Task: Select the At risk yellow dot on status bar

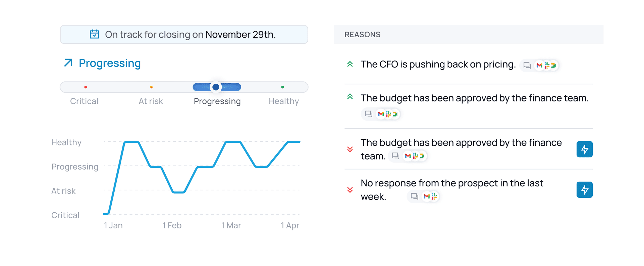Action: click(x=151, y=87)
